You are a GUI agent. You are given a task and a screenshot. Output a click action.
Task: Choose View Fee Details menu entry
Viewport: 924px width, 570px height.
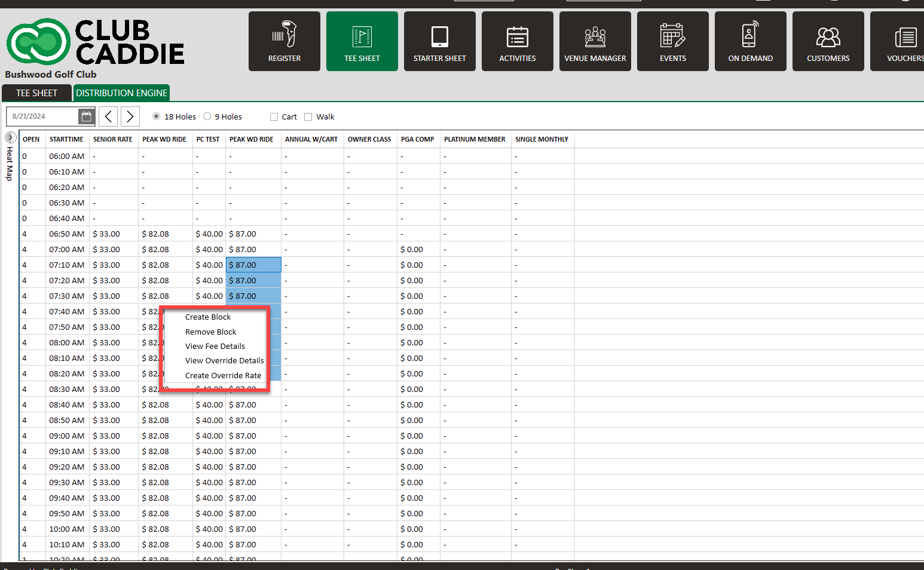pos(215,347)
